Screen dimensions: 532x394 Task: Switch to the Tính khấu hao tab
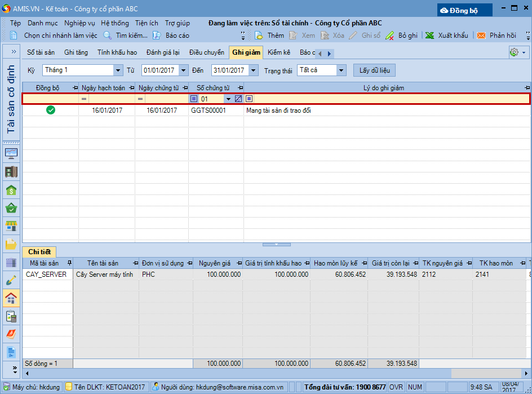[x=117, y=52]
